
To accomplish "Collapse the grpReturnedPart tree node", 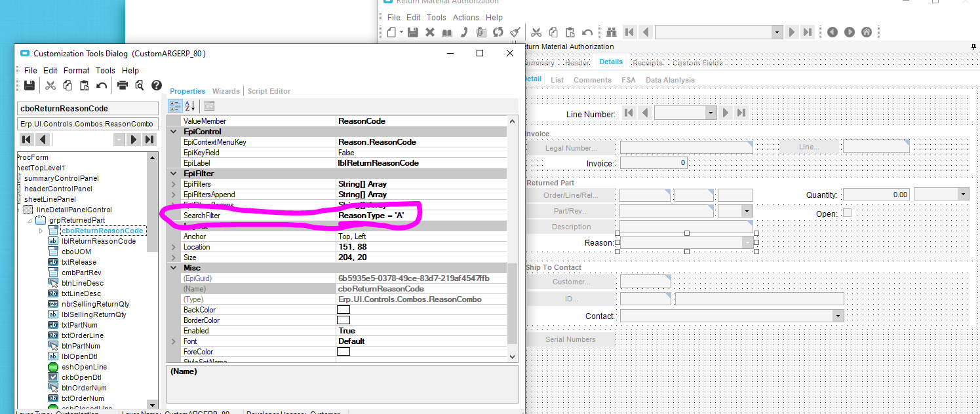I will point(29,221).
